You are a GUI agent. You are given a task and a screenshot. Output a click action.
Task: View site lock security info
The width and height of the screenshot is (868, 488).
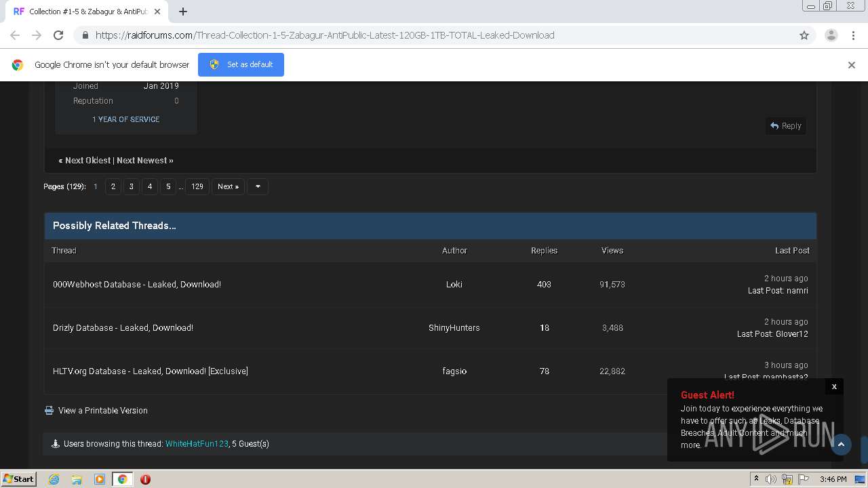tap(85, 35)
